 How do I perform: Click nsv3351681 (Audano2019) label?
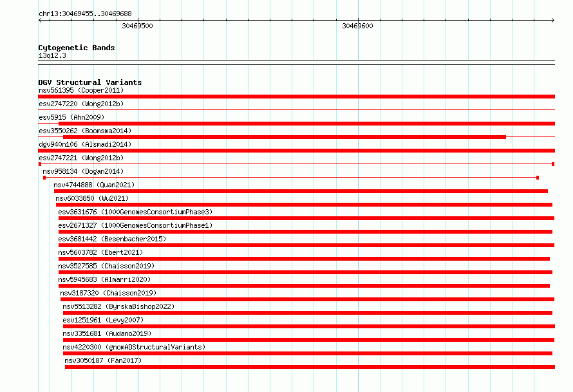coord(107,333)
